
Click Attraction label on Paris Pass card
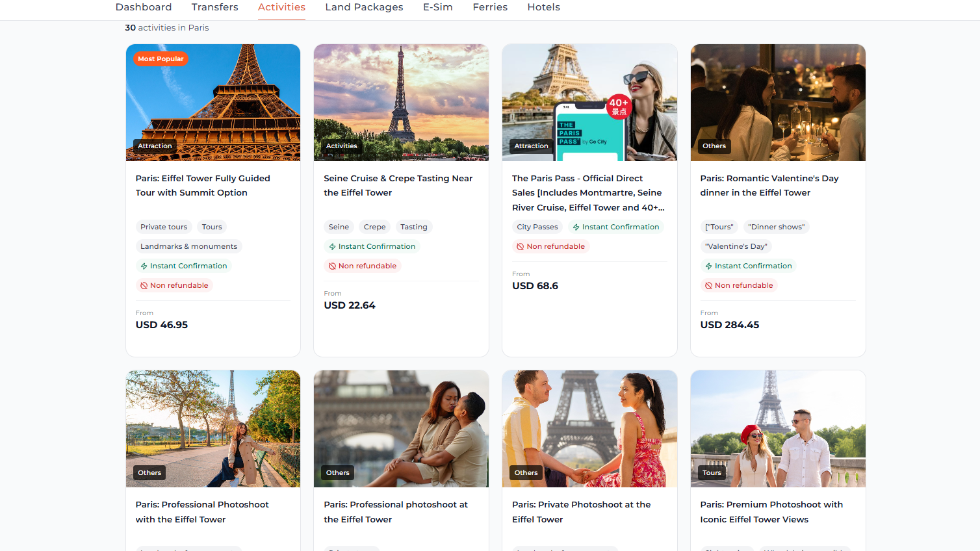(531, 146)
